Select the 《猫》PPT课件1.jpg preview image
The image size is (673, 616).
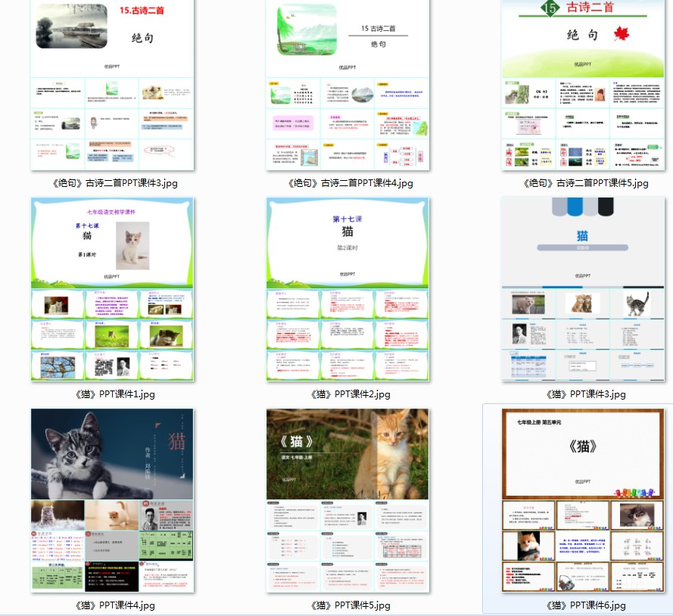point(112,290)
